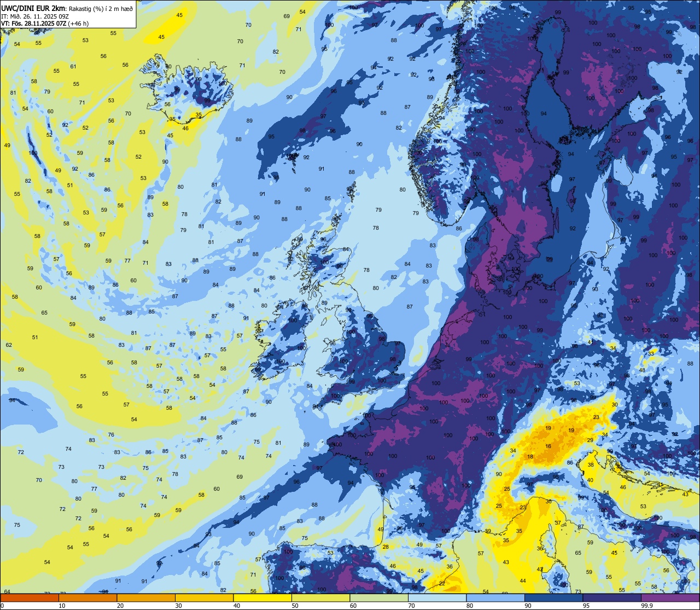This screenshot has height=610, width=700.
Task: Click the dark orange 0–10 legend swatch
Action: click(x=30, y=597)
